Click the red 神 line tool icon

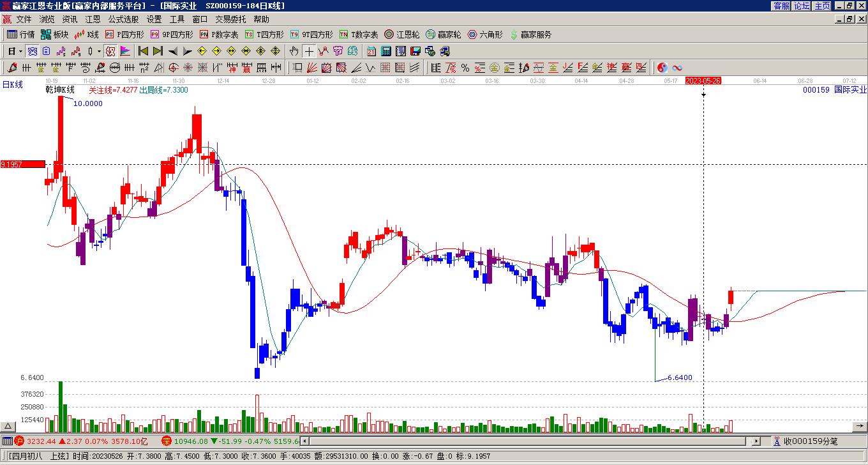232,68
